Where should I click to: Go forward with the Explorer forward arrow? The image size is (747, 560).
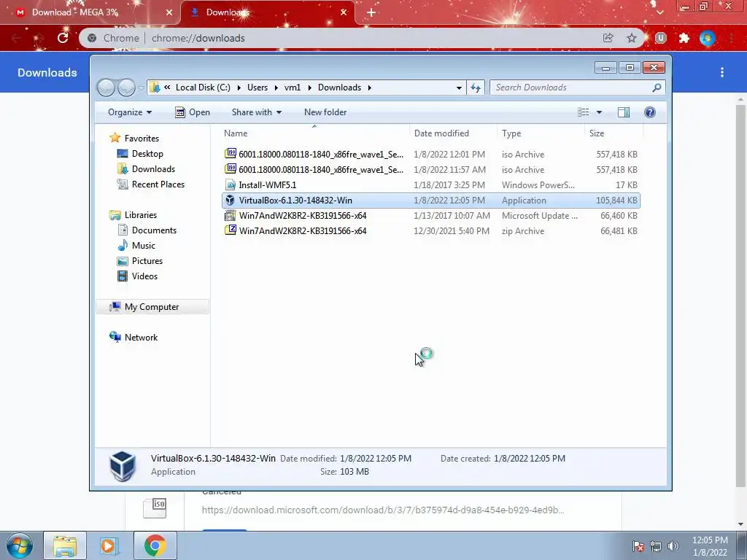click(126, 87)
